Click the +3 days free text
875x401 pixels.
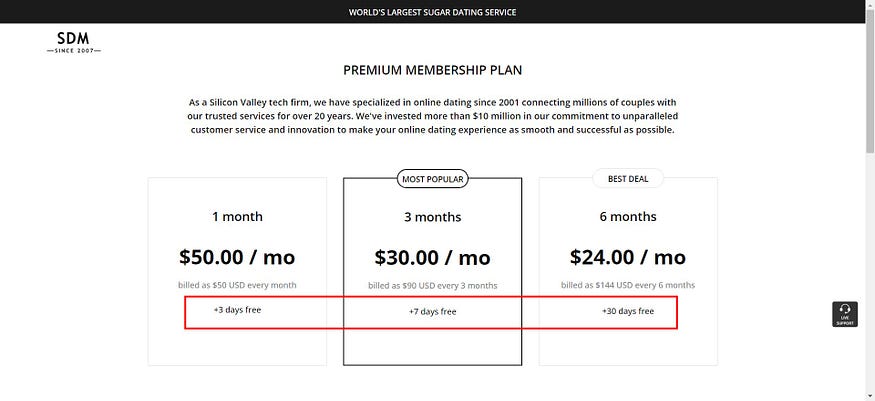[237, 310]
